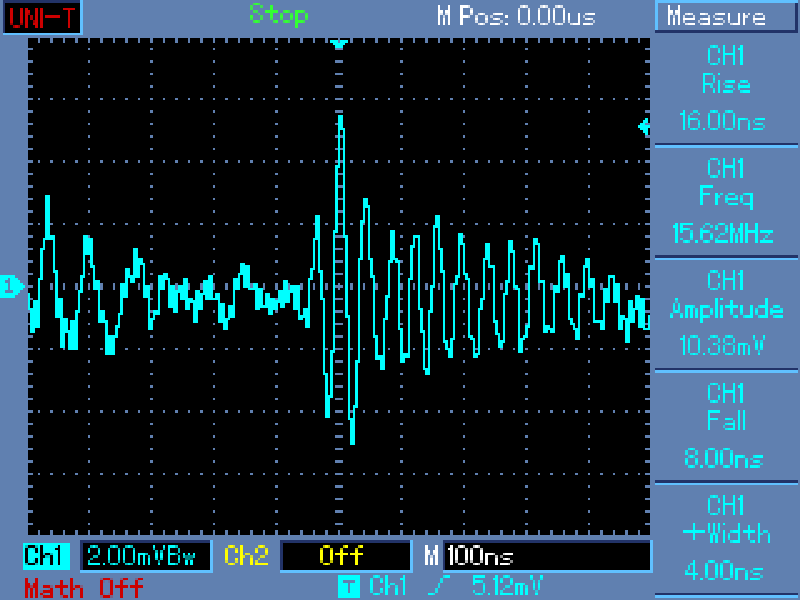Screen dimensions: 800x600
Task: Select the Measure menu header
Action: 726,17
